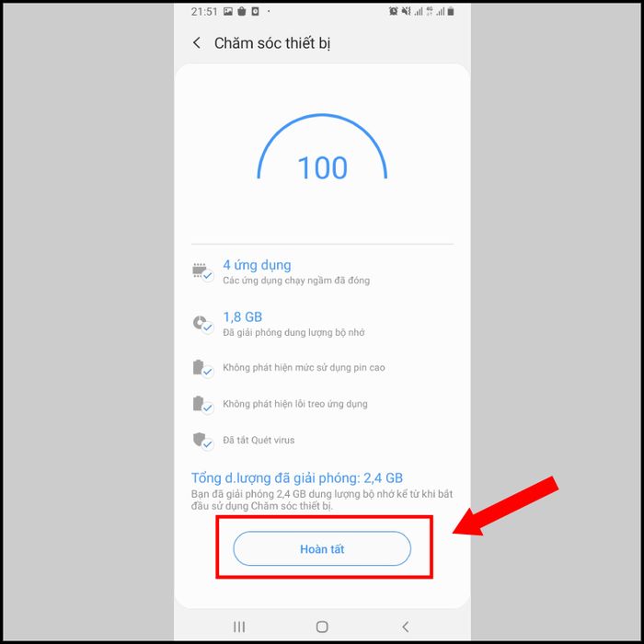Tap the back navigation button at bottom

coord(406,627)
